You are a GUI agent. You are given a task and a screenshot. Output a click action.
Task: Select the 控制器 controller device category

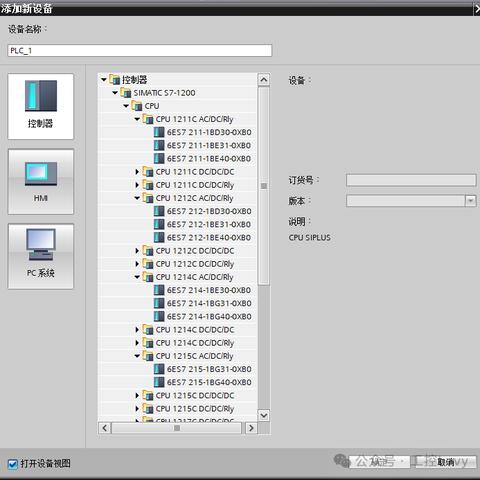(41, 106)
